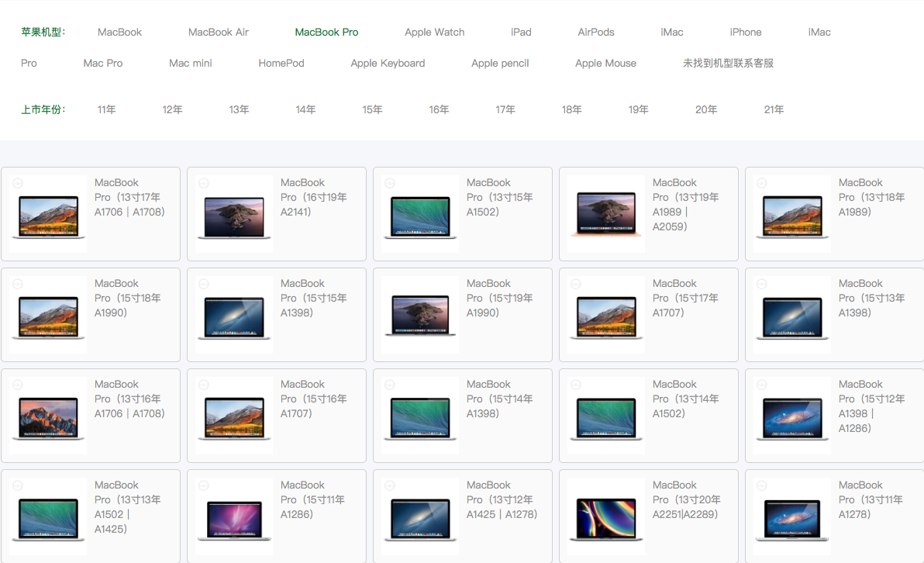Tick the radio circle on the 15寸17年 A1707 card
Screen dimensions: 924x563
[576, 284]
